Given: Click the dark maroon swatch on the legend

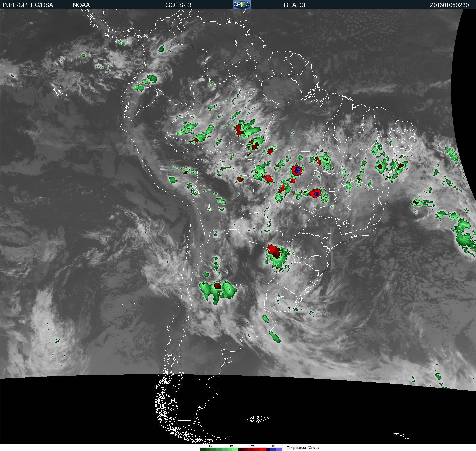Looking at the screenshot, I should [241, 449].
